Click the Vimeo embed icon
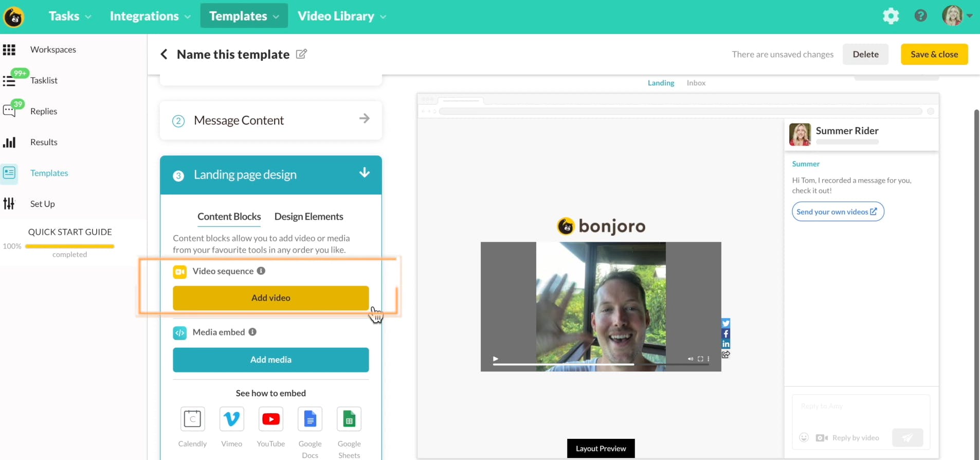 pos(231,419)
